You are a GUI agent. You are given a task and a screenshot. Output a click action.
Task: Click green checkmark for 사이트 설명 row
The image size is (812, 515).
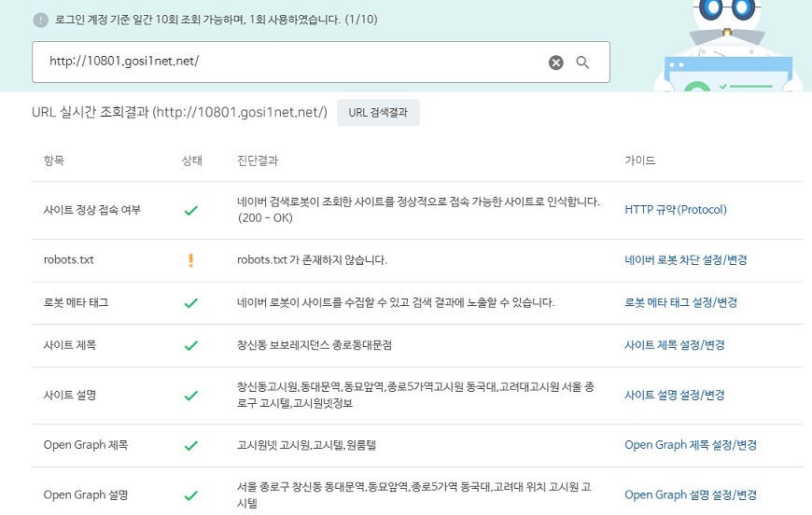tap(190, 395)
